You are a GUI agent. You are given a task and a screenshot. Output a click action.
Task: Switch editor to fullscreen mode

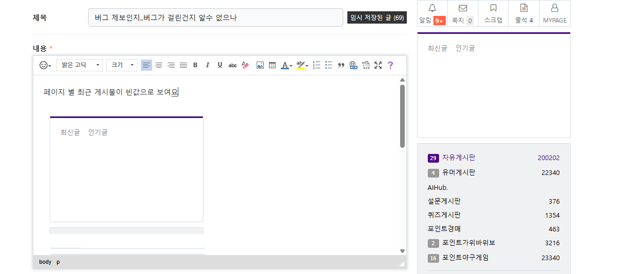(x=378, y=65)
